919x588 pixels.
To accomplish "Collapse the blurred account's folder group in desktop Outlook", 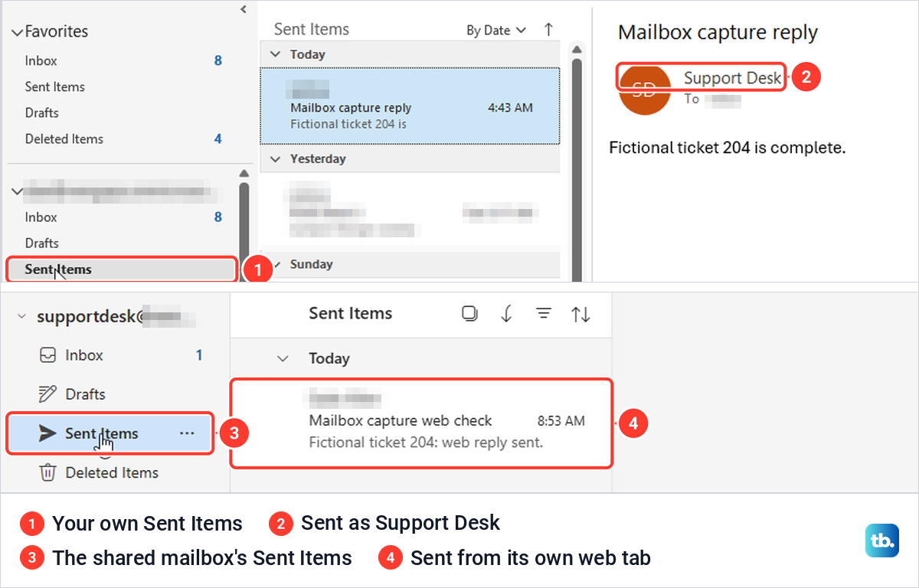I will [x=17, y=190].
